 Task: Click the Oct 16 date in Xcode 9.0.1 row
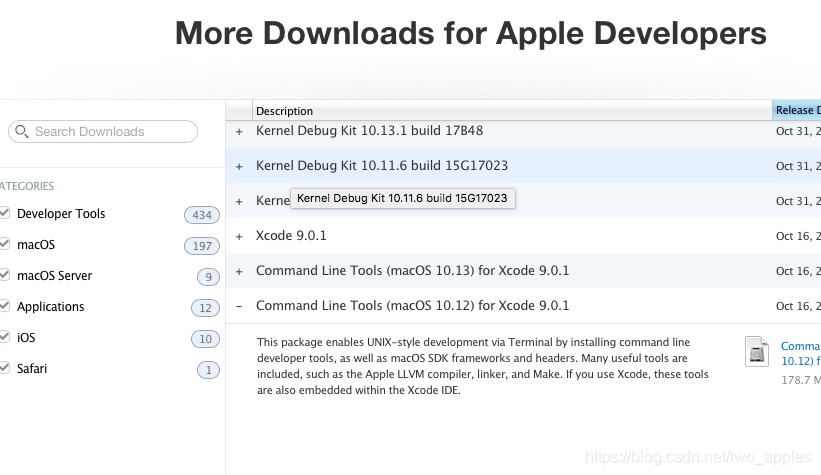pyautogui.click(x=798, y=236)
